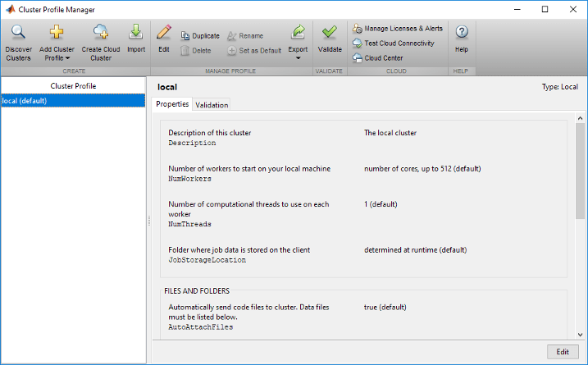Click the Import profile icon

point(136,32)
